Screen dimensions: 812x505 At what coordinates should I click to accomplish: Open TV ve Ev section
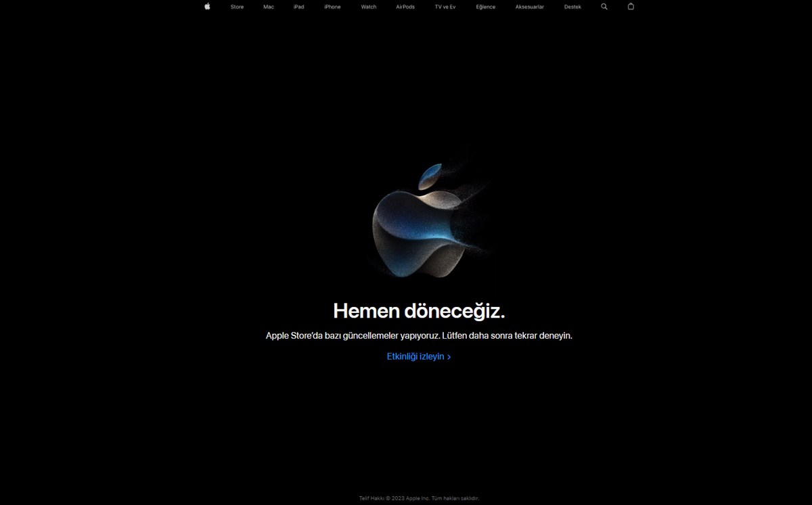click(445, 7)
